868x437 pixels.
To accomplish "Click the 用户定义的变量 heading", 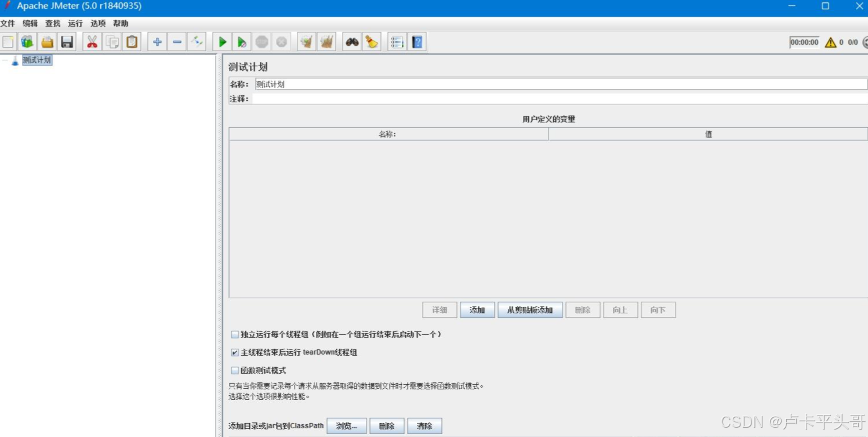I will [x=549, y=119].
